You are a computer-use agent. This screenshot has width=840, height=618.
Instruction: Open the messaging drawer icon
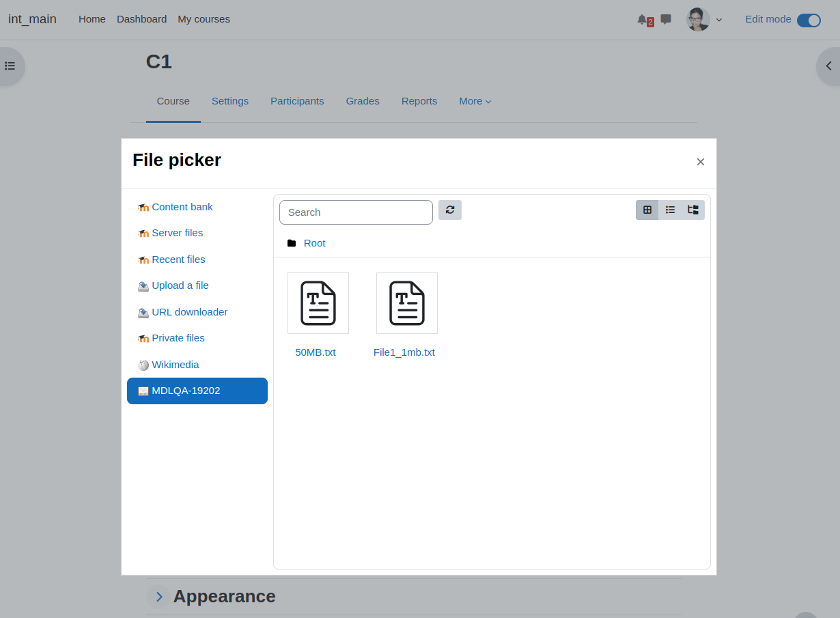666,19
